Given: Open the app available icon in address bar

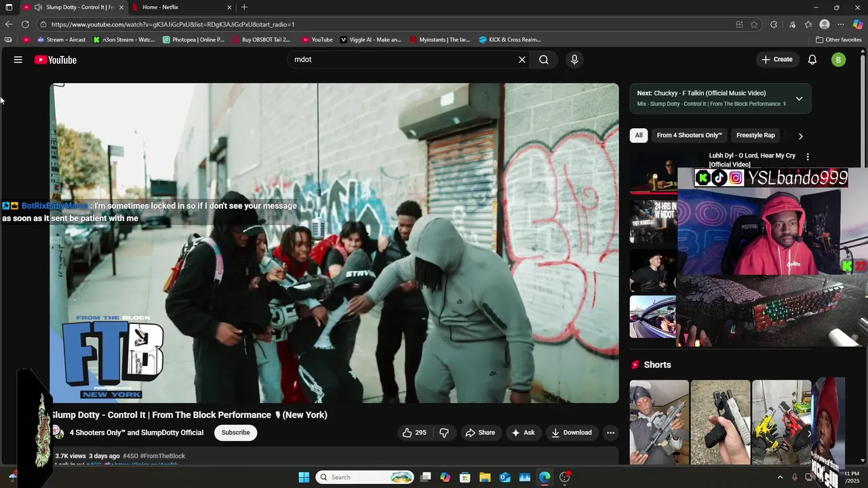Looking at the screenshot, I should 739,24.
